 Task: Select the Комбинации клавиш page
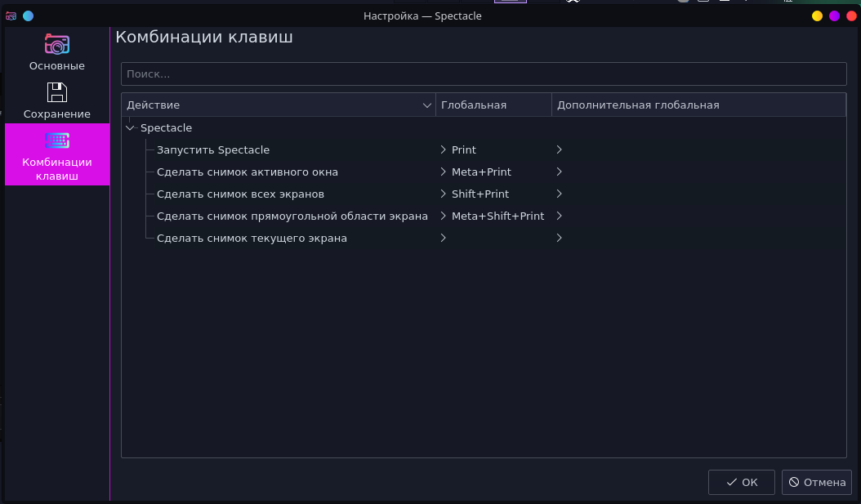coord(57,154)
